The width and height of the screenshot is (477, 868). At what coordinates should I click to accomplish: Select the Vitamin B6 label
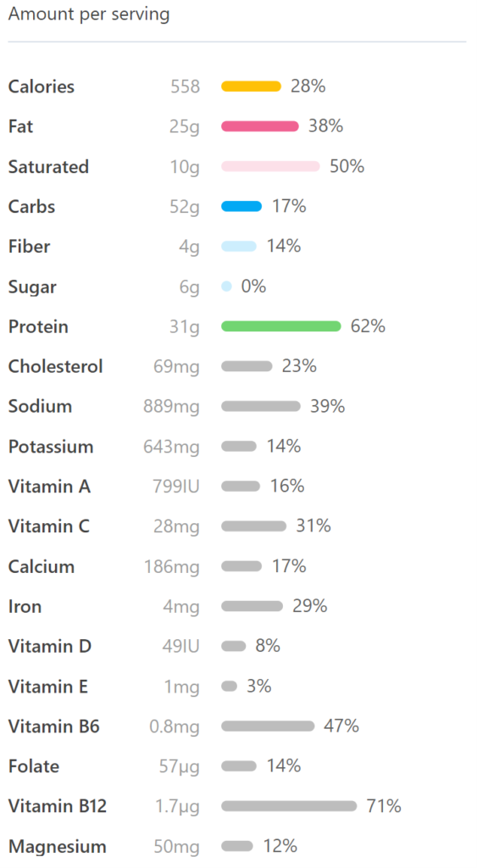tap(53, 726)
